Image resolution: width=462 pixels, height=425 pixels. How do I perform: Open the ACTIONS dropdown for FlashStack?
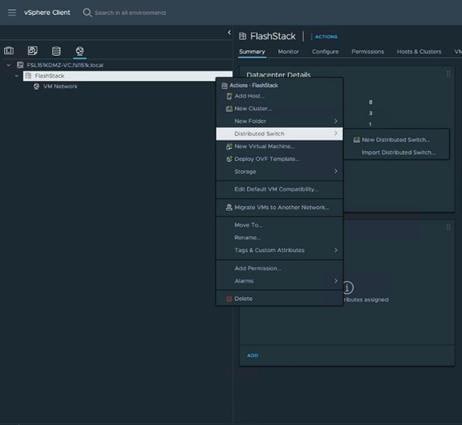[x=326, y=37]
